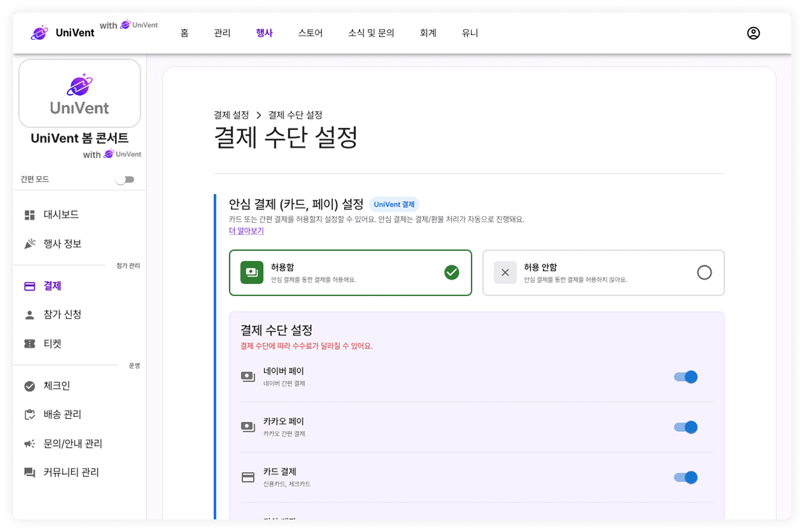804x532 pixels.
Task: Click the 문의/안내 관리 megaphone icon
Action: tap(30, 444)
